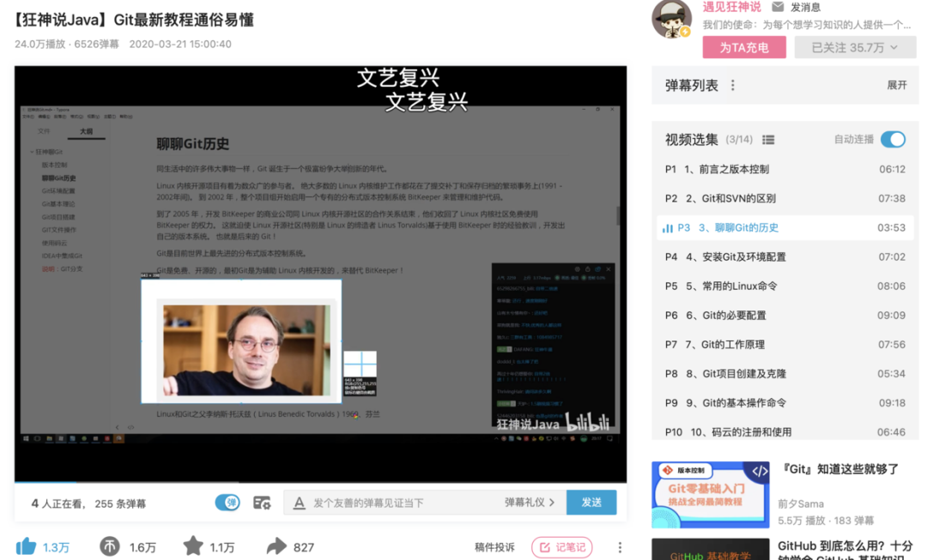Click the video list view icon
Viewport: 927px width, 560px height.
[x=768, y=140]
